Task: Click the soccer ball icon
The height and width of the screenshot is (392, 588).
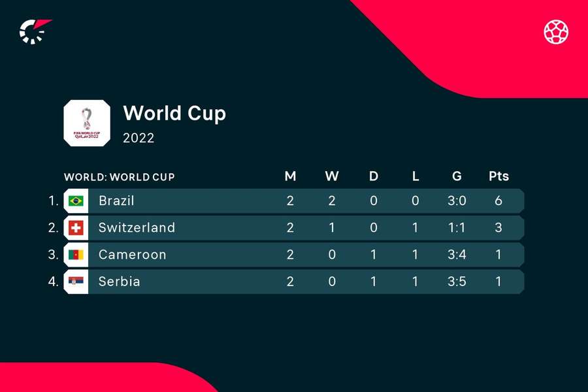Action: (556, 32)
